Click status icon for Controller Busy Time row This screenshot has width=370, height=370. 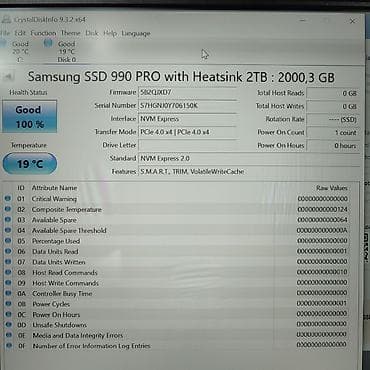[x=9, y=293]
